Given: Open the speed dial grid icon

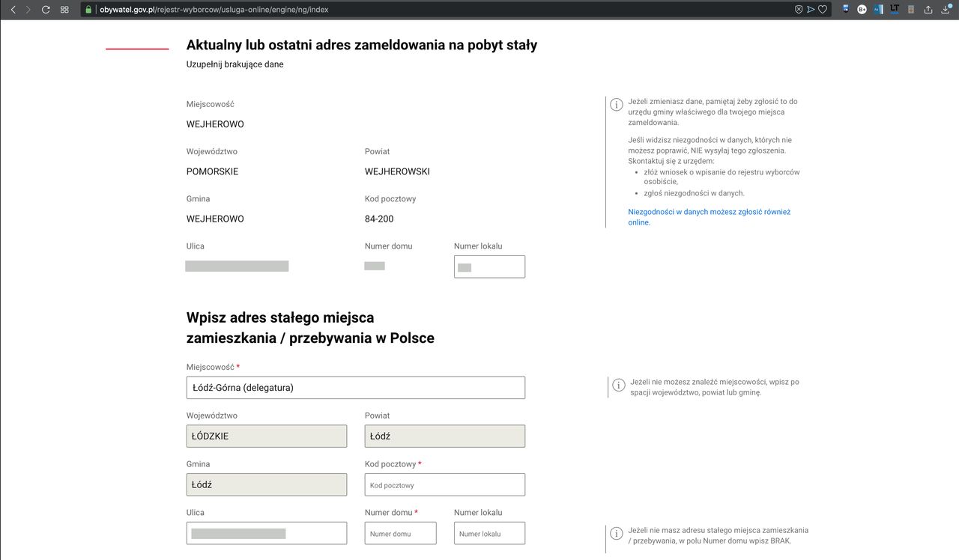Looking at the screenshot, I should pyautogui.click(x=64, y=10).
